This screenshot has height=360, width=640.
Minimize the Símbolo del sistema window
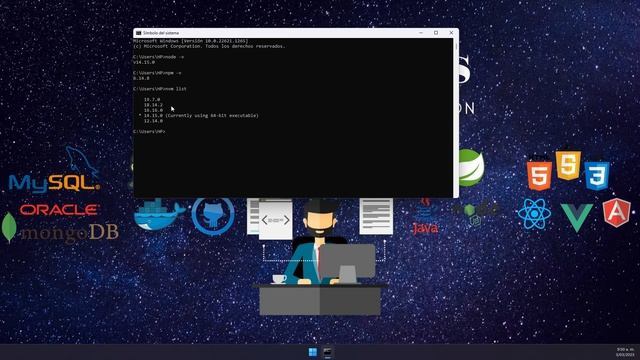(x=421, y=33)
